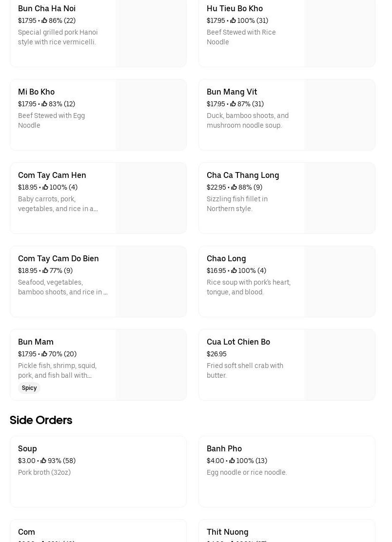
Task: Click the Side Orders section heading
Action: pyautogui.click(x=41, y=420)
